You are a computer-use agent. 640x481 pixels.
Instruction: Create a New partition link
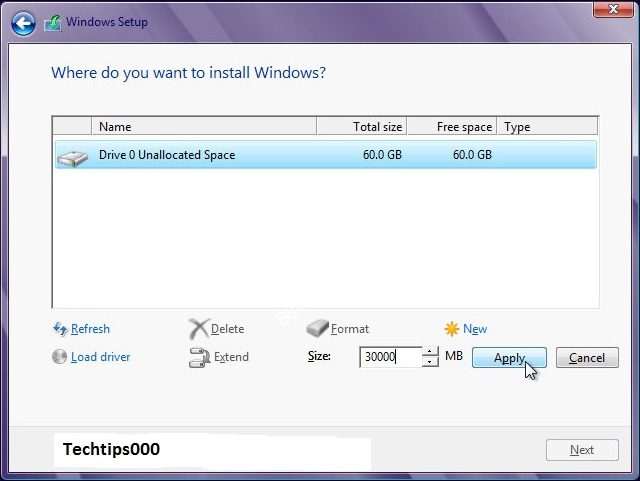[x=475, y=329]
